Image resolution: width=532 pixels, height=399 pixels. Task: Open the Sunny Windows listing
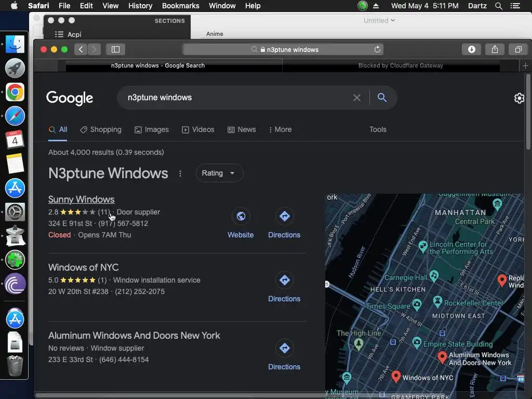(82, 199)
